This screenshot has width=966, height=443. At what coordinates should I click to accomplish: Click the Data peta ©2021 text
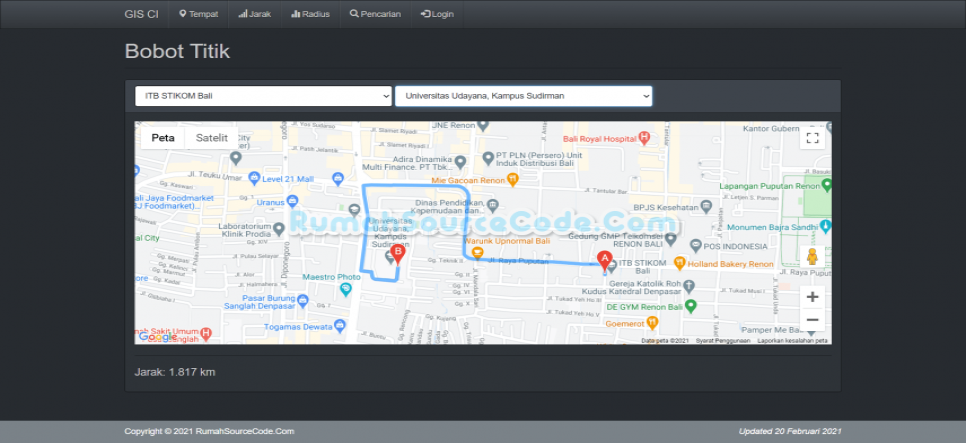click(665, 341)
